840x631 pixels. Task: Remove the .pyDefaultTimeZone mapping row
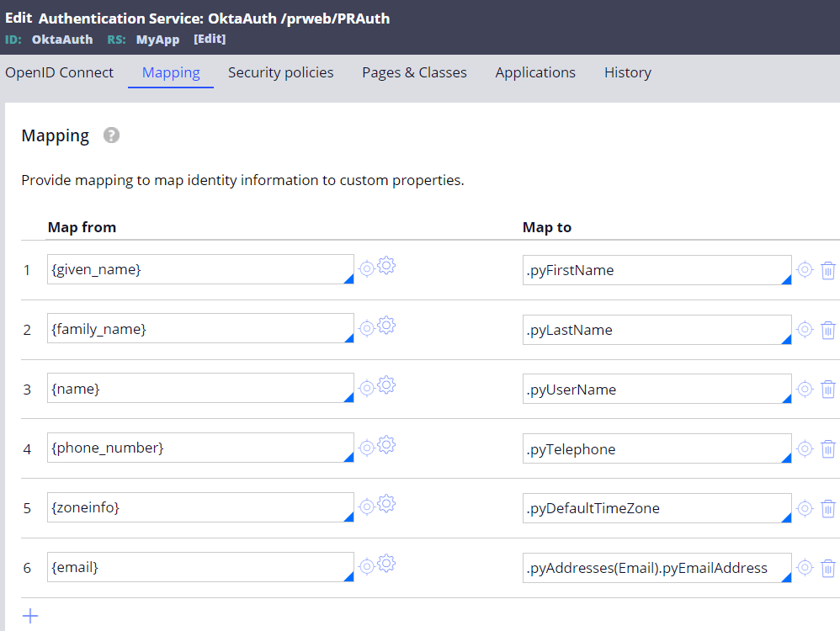[828, 508]
